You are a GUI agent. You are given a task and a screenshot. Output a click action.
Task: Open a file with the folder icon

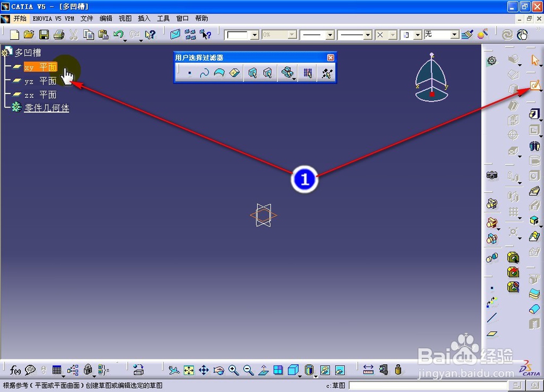(x=29, y=35)
